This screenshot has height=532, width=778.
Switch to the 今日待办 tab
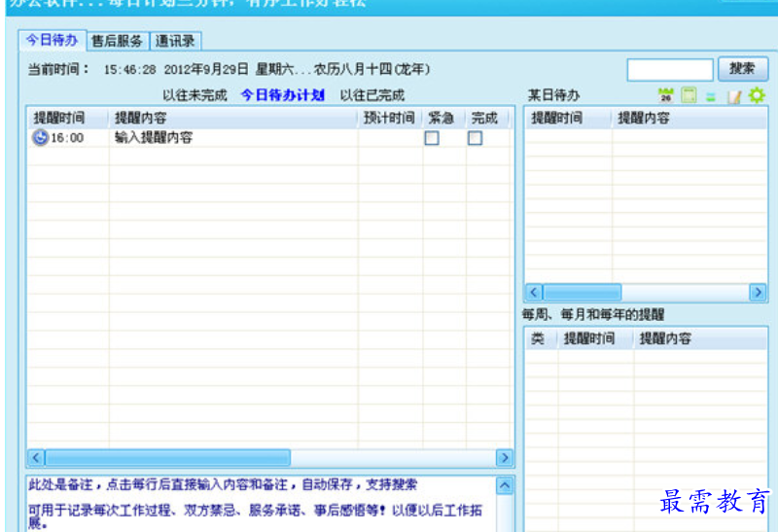pos(53,40)
